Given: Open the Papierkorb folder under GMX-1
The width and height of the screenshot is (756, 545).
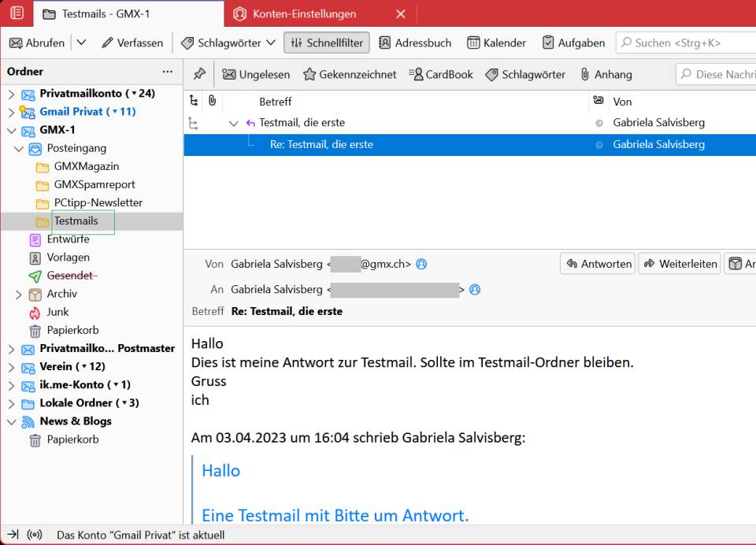Looking at the screenshot, I should [x=72, y=330].
